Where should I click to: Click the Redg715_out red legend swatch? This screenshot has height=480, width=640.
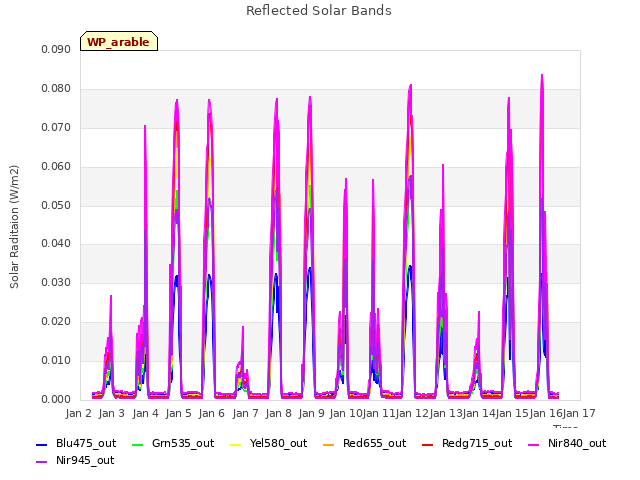(427, 444)
